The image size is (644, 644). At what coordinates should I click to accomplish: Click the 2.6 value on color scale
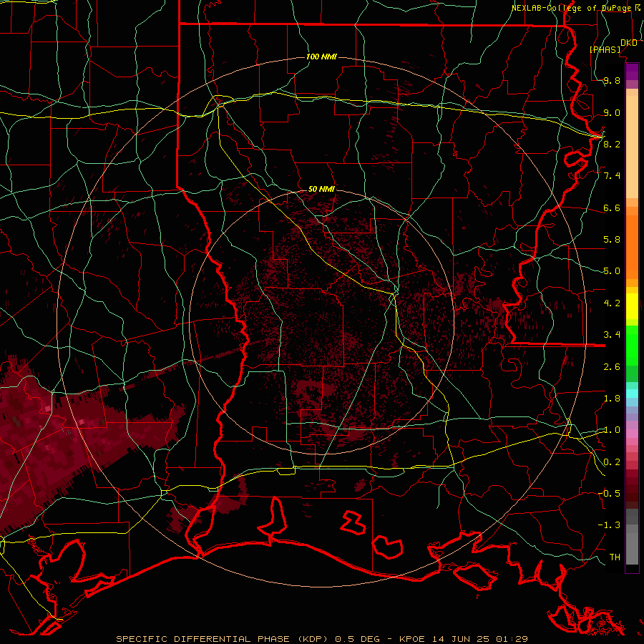612,367
